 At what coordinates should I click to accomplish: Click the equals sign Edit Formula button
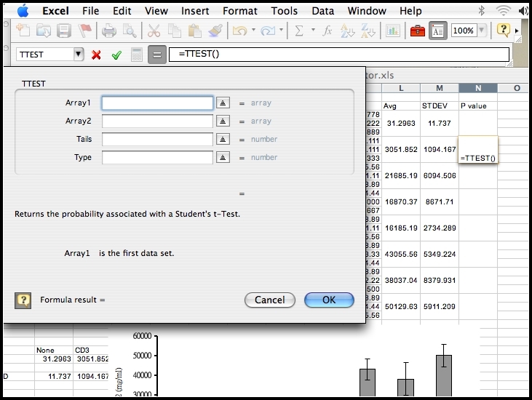click(x=156, y=55)
